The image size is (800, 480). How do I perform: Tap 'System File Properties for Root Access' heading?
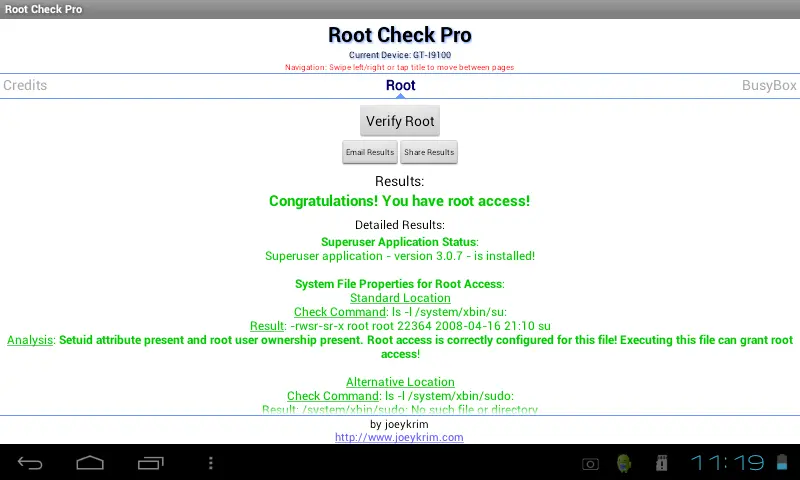(400, 284)
